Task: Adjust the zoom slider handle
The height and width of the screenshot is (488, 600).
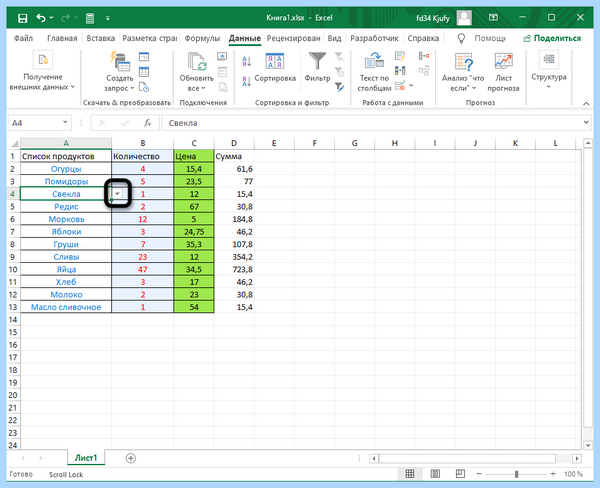Action: pos(516,474)
